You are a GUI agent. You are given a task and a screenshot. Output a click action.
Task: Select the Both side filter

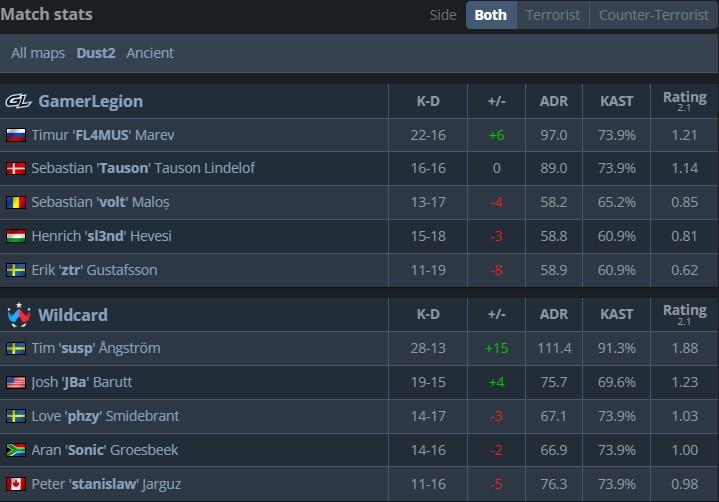(490, 15)
